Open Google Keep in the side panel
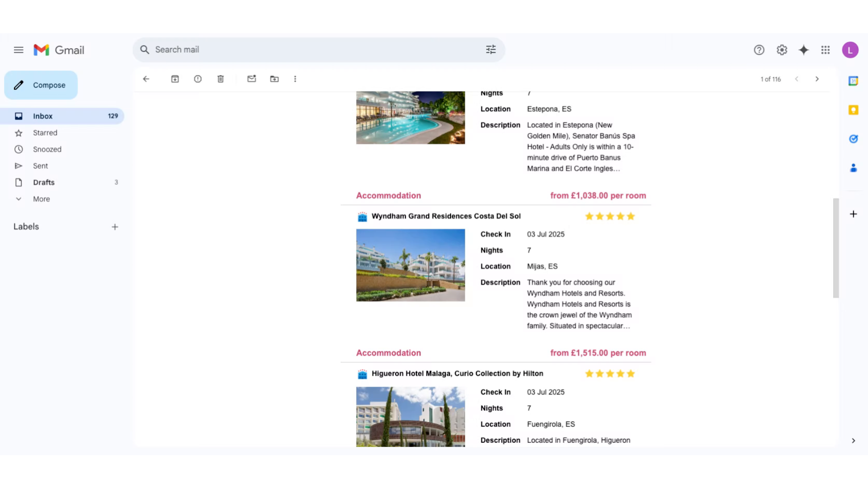The height and width of the screenshot is (488, 868). [x=853, y=110]
